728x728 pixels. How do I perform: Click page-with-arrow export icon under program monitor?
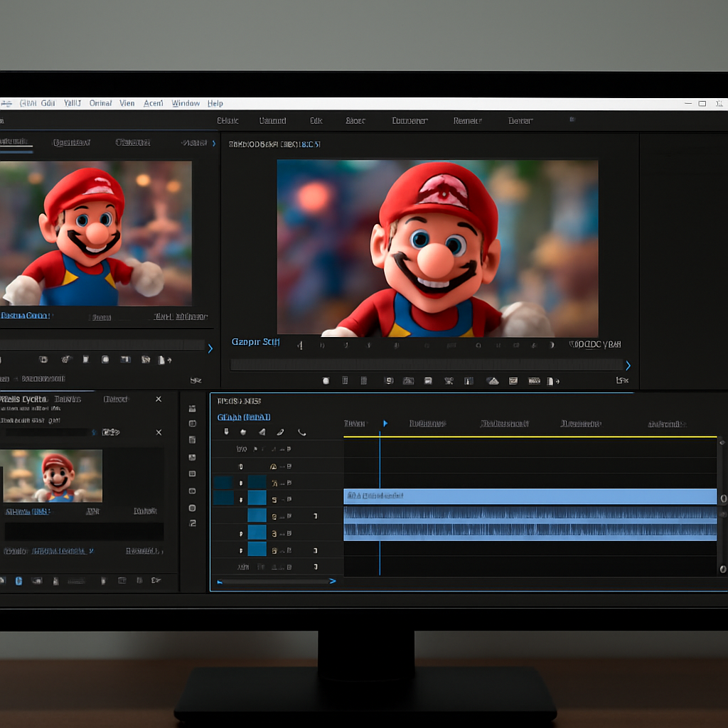552,381
